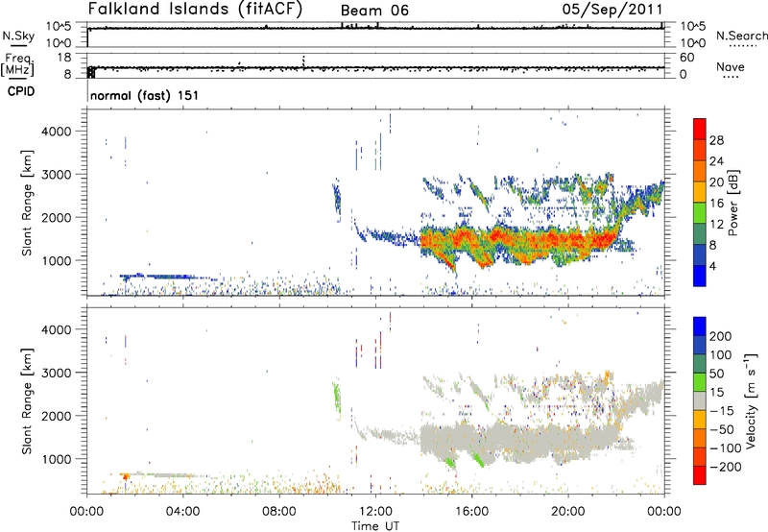
Task: Click the '-50' Velocity color bar label
Action: [x=722, y=429]
